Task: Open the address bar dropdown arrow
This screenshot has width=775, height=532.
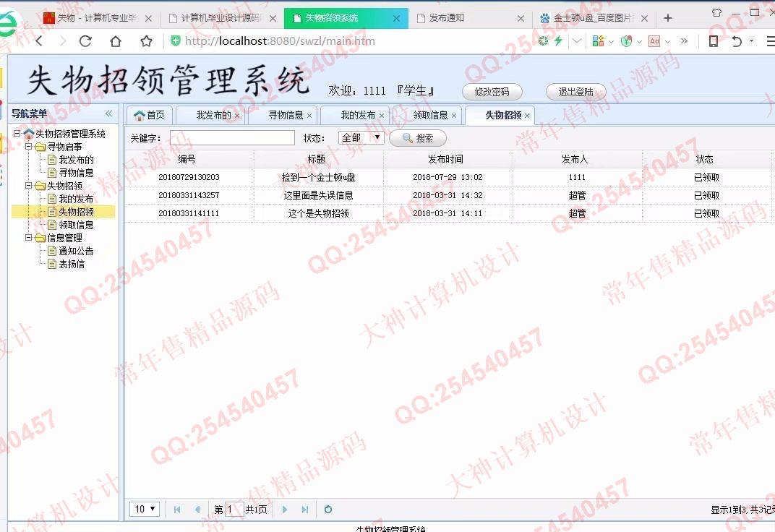Action: point(577,41)
